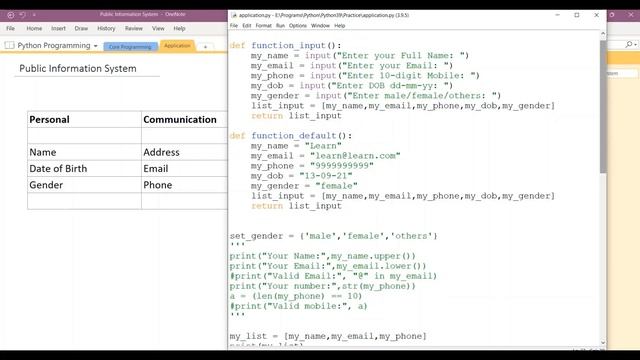Click the Communication table header cell
The height and width of the screenshot is (360, 640).
point(184,120)
